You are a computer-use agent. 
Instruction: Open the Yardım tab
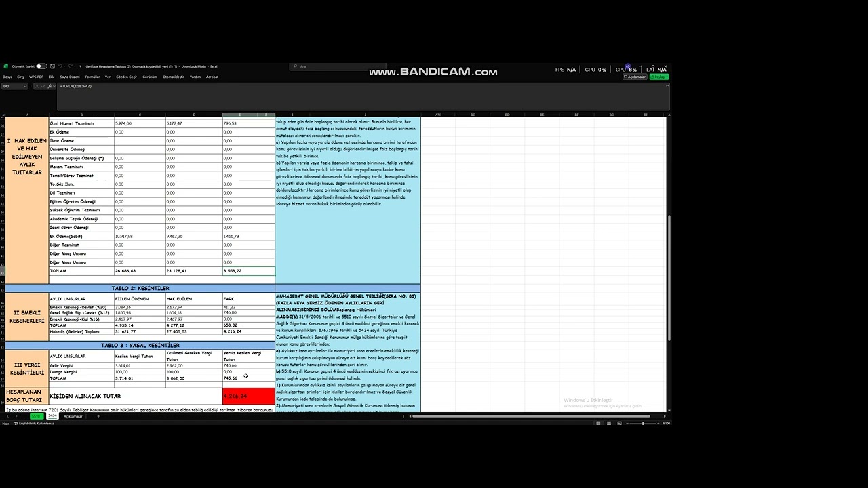point(195,77)
